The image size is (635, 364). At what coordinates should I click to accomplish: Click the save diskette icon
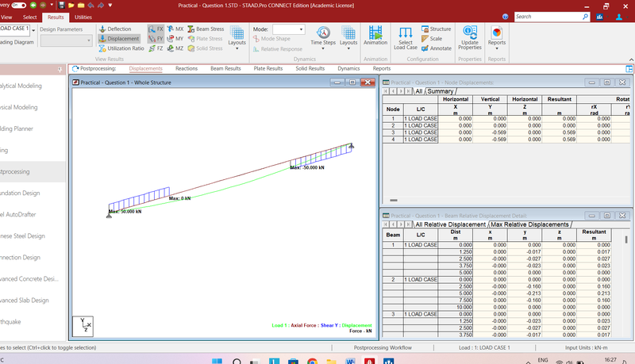pos(62,6)
